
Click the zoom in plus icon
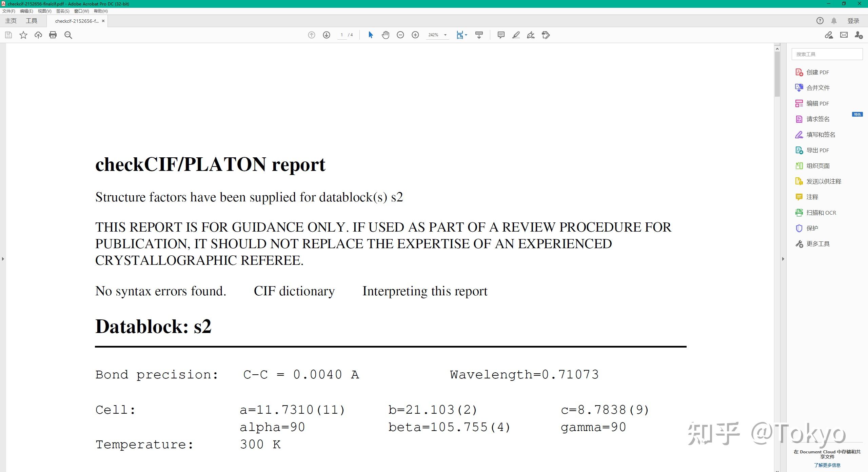tap(415, 35)
